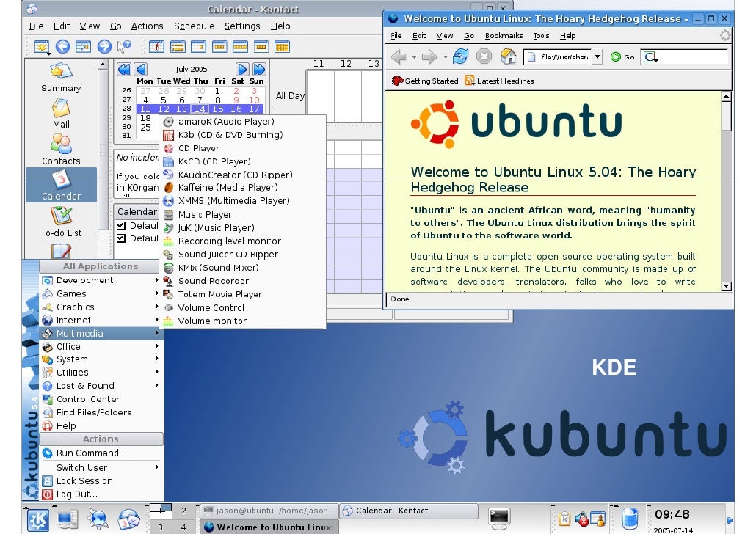The width and height of the screenshot is (756, 534).
Task: Open the search engine chooser dropdown
Action: [x=650, y=57]
